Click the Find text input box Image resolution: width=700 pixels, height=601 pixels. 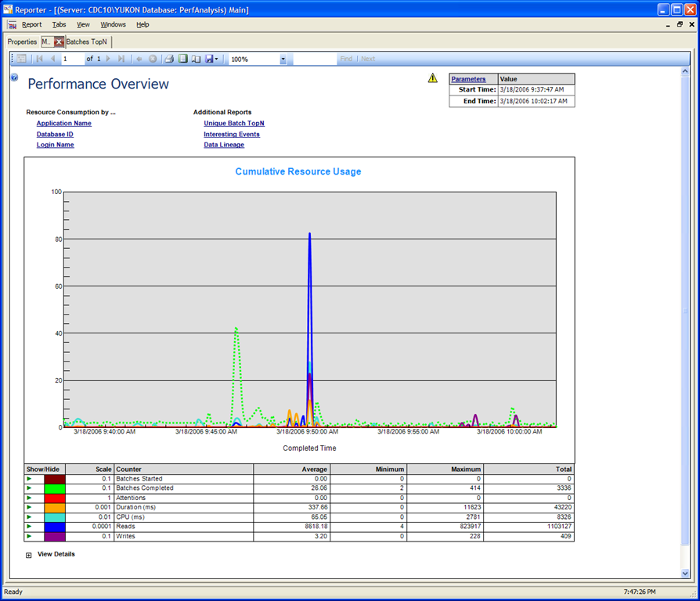[315, 59]
